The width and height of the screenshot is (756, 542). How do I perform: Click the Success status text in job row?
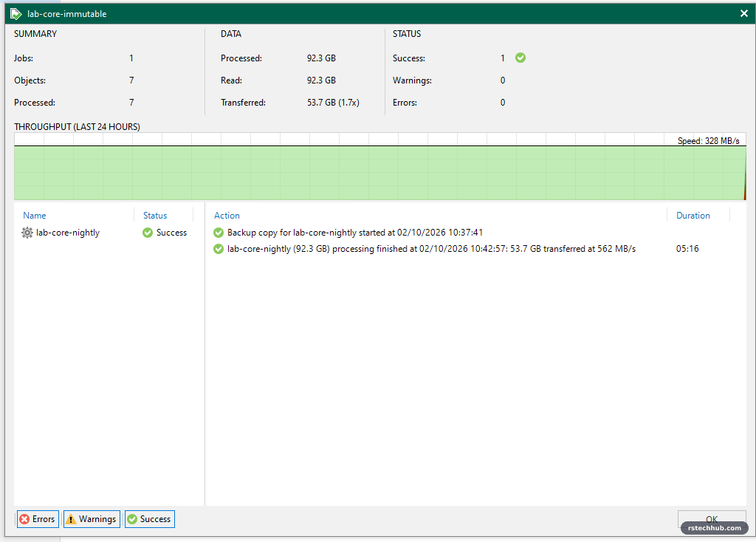(x=171, y=233)
